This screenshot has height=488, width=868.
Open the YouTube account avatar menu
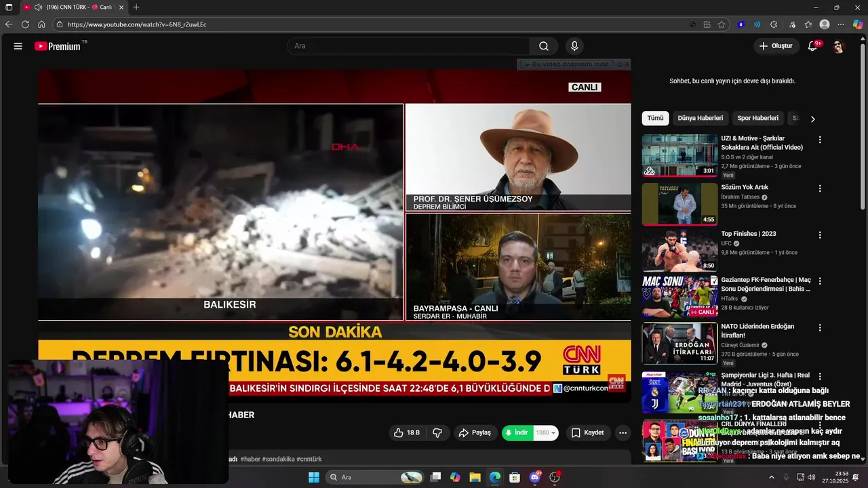pyautogui.click(x=838, y=46)
